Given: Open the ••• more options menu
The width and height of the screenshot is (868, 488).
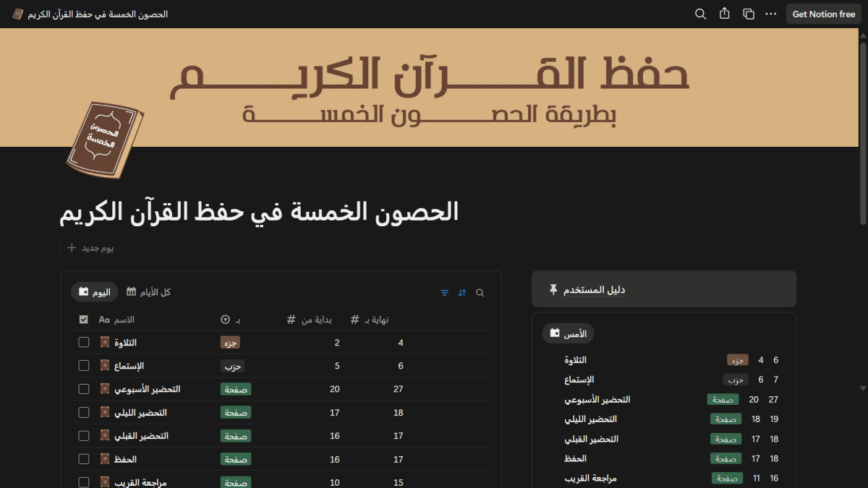Looking at the screenshot, I should tap(770, 14).
